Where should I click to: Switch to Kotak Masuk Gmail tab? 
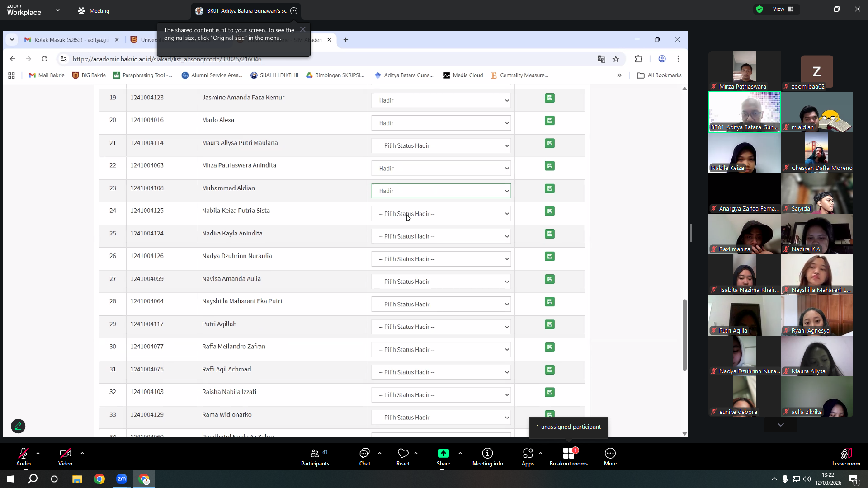click(71, 40)
